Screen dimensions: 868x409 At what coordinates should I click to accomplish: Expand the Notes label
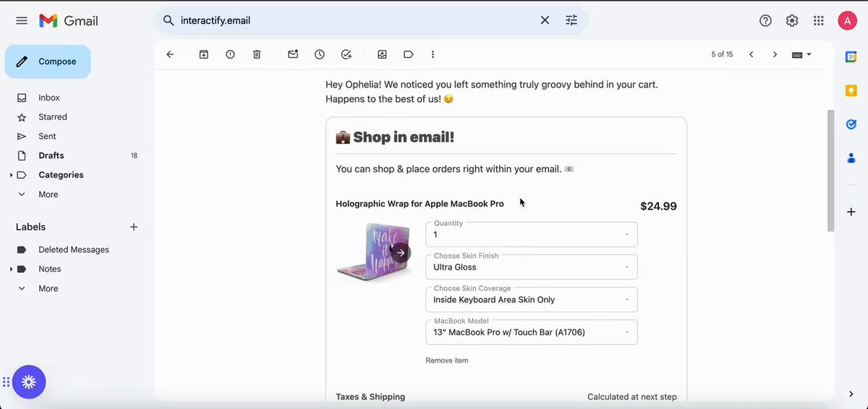[11, 269]
